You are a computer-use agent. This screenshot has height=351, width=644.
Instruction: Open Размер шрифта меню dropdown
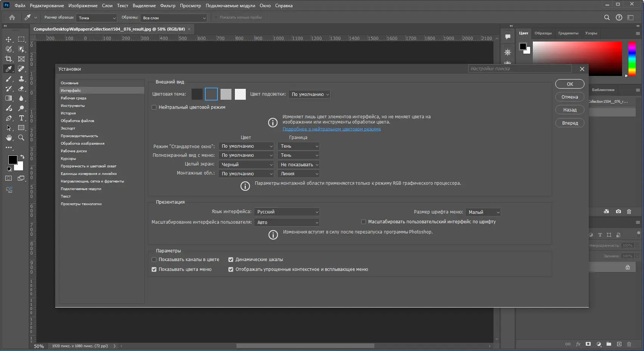point(483,212)
